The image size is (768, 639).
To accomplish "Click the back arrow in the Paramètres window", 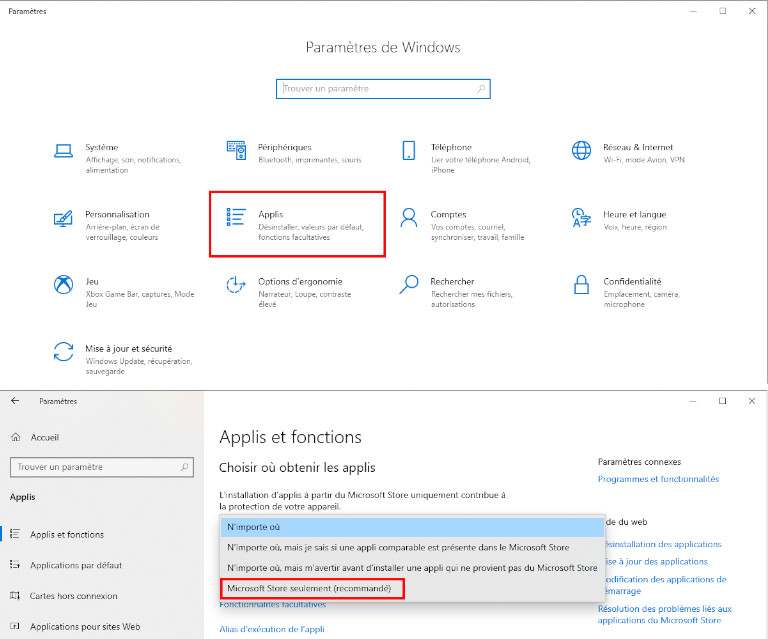I will coord(15,401).
